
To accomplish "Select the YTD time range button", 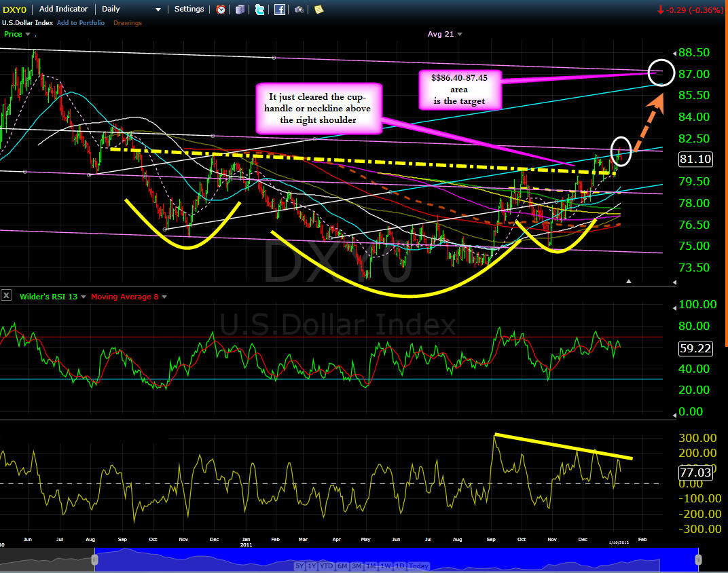I will [x=327, y=566].
